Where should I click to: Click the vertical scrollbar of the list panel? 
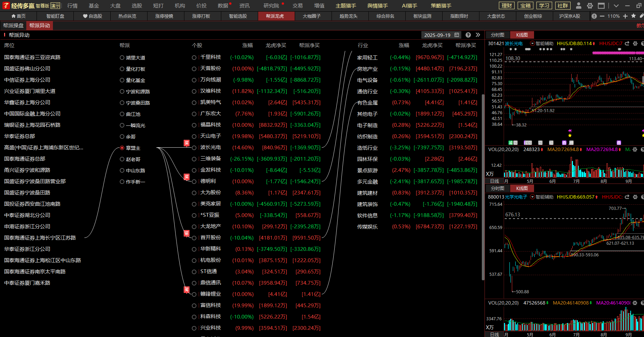pos(483,187)
